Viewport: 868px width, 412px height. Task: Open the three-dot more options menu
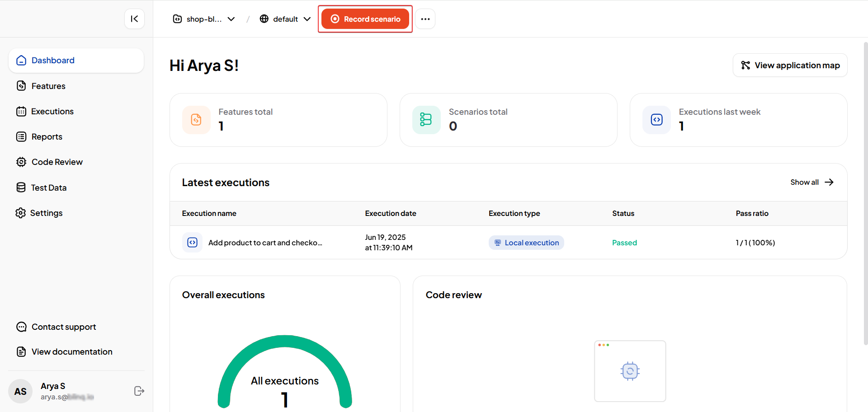point(425,19)
